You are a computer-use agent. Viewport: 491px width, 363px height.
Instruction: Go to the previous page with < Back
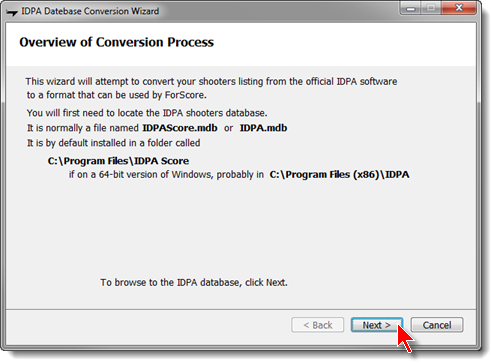(x=317, y=325)
